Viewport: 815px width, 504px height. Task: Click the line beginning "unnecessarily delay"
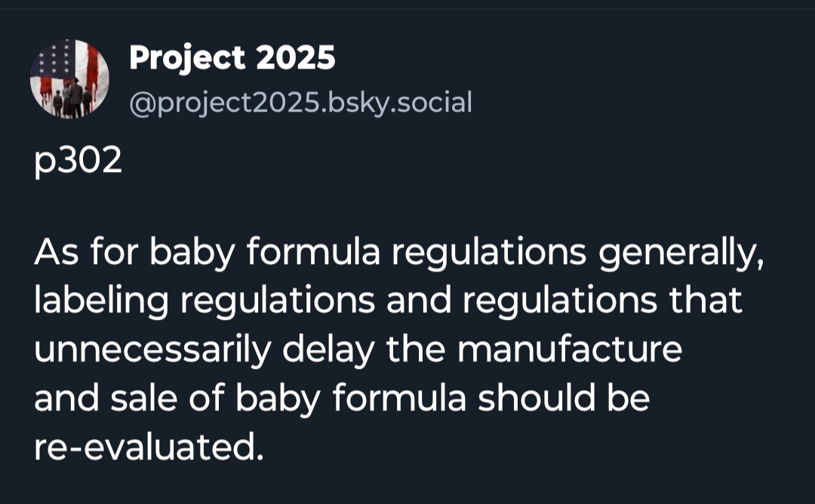pyautogui.click(x=358, y=350)
